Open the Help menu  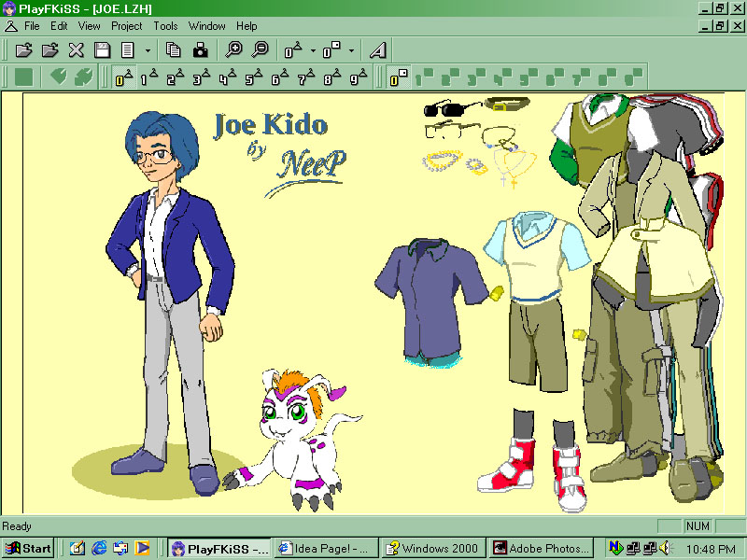(247, 26)
